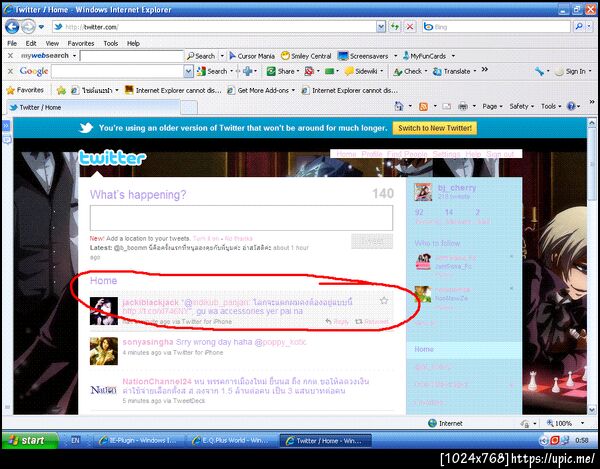This screenshot has height=469, width=600.
Task: Open the Favorites menu in the menu bar
Action: (x=81, y=43)
